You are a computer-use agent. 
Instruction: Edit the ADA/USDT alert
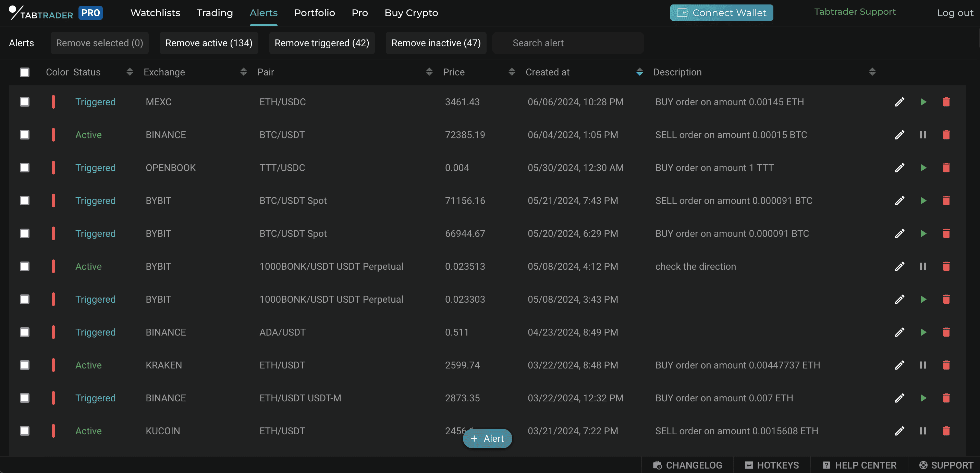(x=899, y=332)
